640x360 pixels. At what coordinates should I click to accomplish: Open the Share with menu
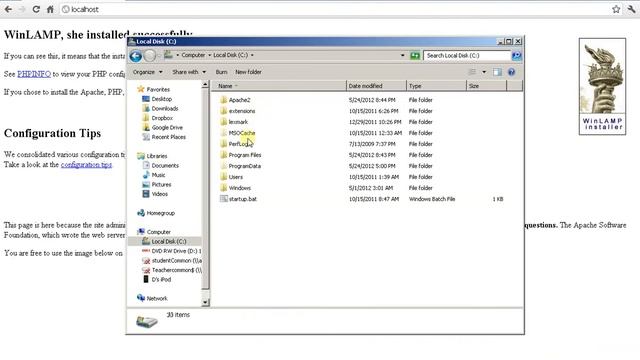click(x=189, y=72)
